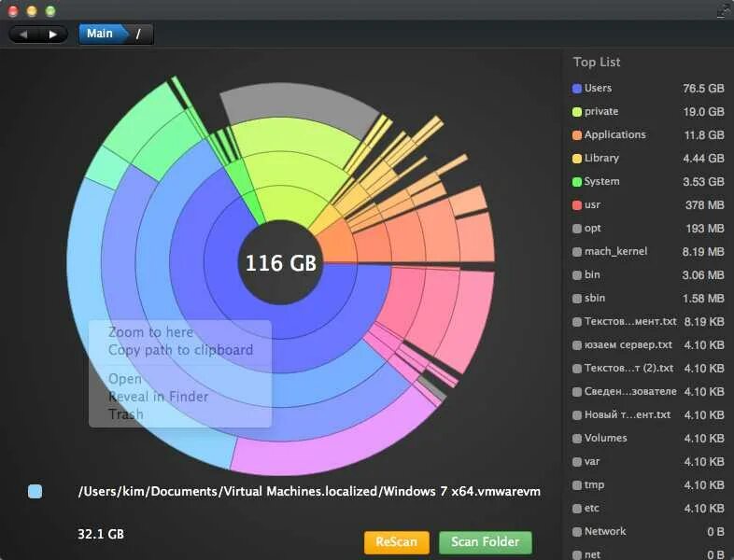Click the ReScan button
Screen dimensions: 734x560
[x=397, y=542]
